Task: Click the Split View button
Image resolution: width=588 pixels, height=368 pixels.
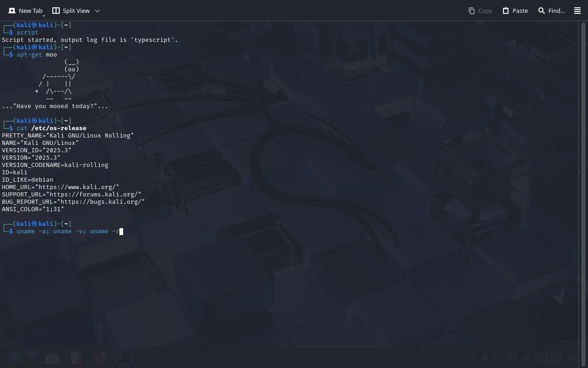Action: (71, 11)
